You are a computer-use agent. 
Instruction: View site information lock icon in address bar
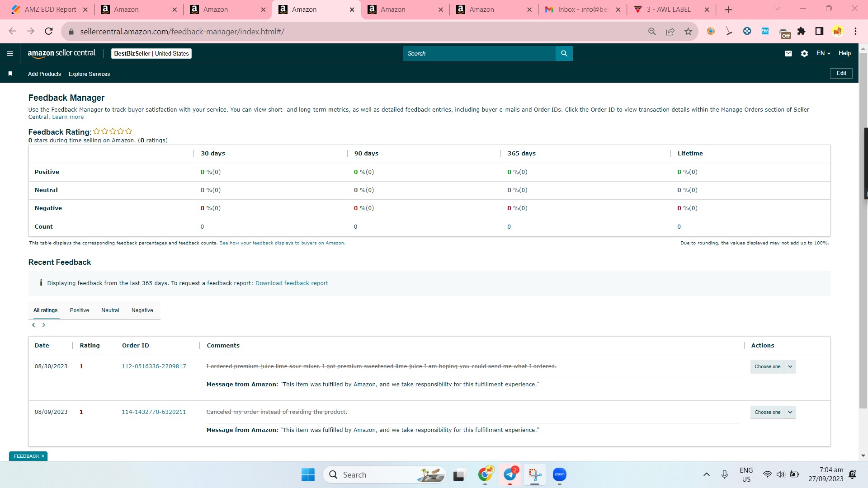70,32
